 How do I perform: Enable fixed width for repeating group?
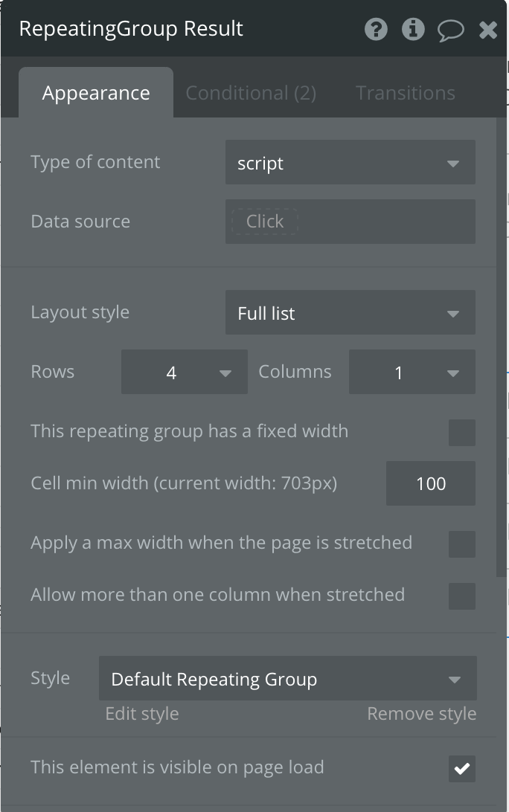coord(461,432)
